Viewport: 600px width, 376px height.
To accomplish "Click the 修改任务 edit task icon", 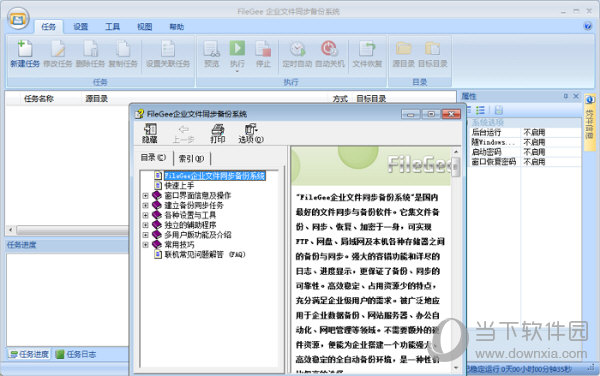I will (x=58, y=50).
